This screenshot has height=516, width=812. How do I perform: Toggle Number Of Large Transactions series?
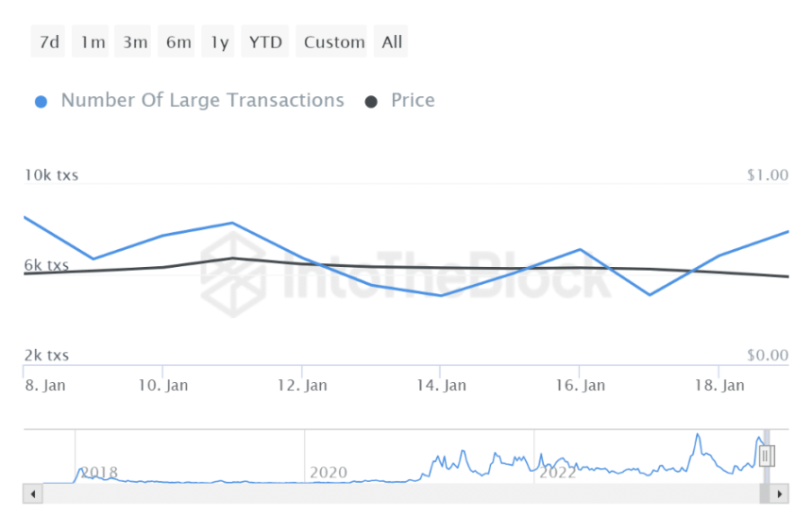click(x=202, y=100)
